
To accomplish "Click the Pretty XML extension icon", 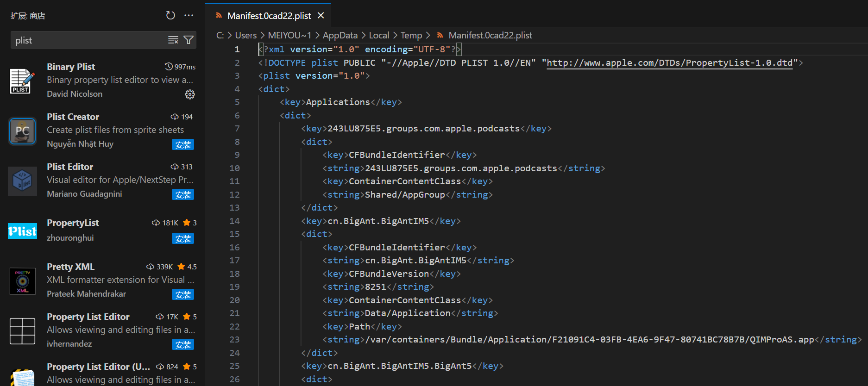I will tap(22, 281).
